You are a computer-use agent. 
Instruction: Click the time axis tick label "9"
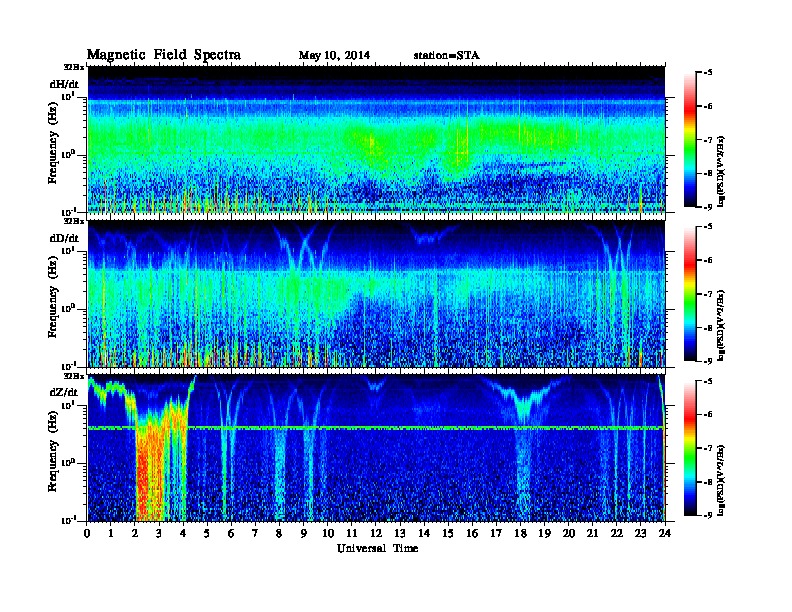(x=304, y=534)
